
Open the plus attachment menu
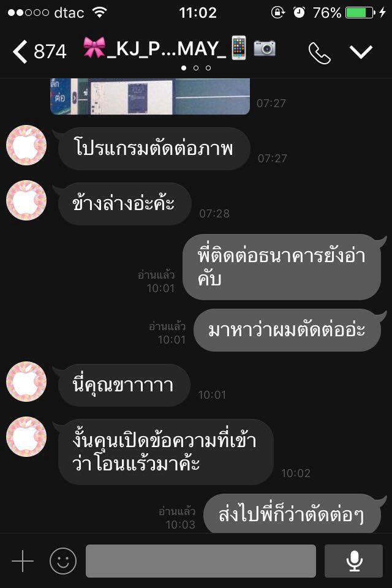tap(23, 561)
